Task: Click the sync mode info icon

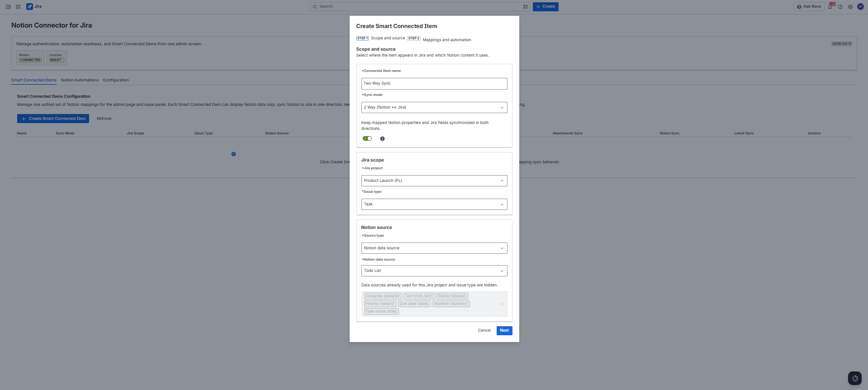Action: [382, 139]
